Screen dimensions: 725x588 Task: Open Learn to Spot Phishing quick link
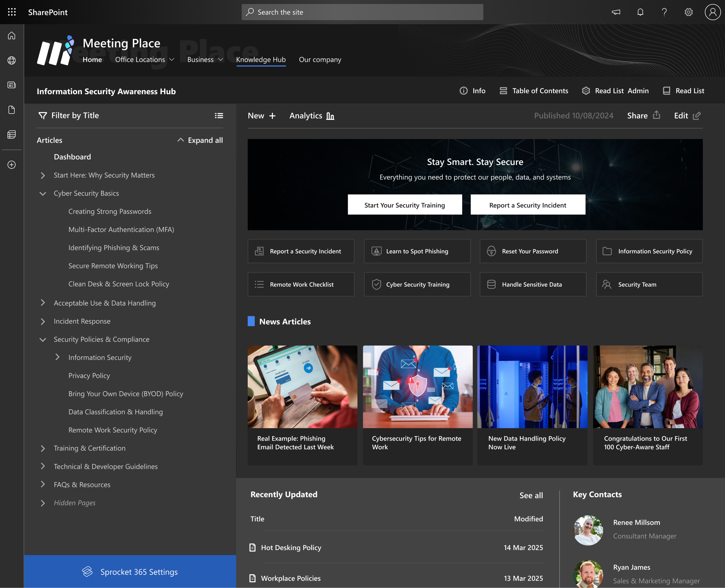(x=417, y=251)
